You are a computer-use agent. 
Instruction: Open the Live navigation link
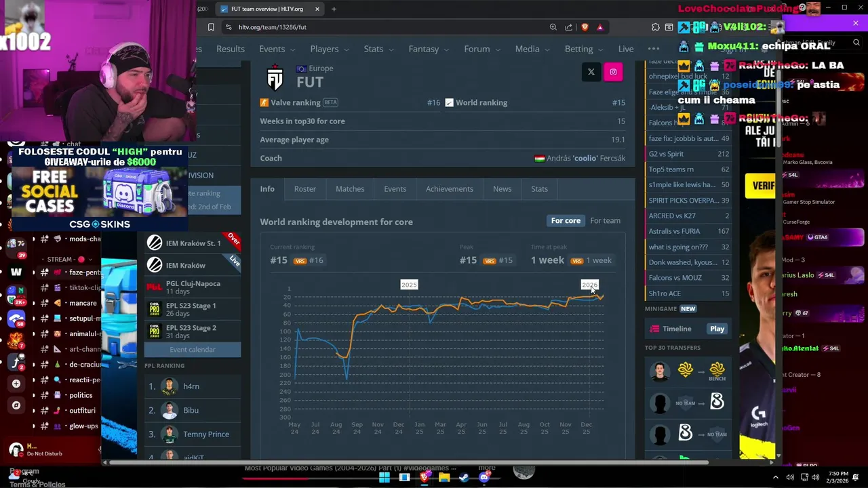pos(626,49)
